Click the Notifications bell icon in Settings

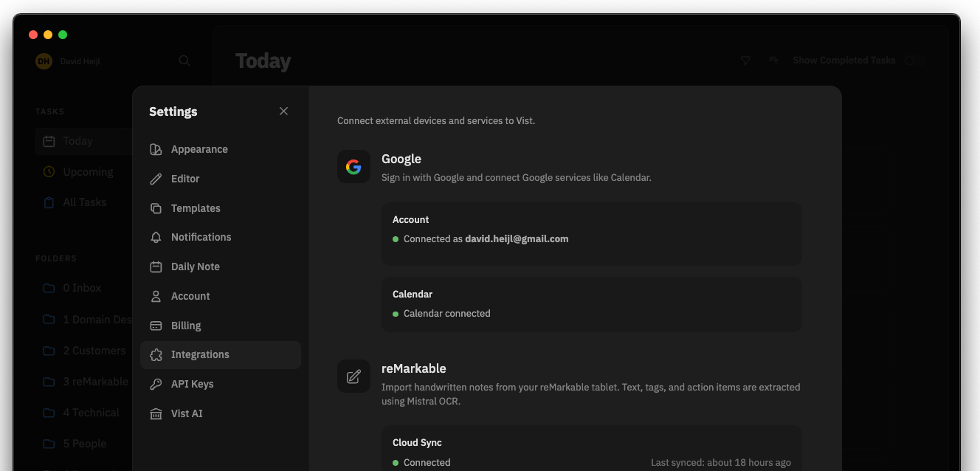coord(156,237)
